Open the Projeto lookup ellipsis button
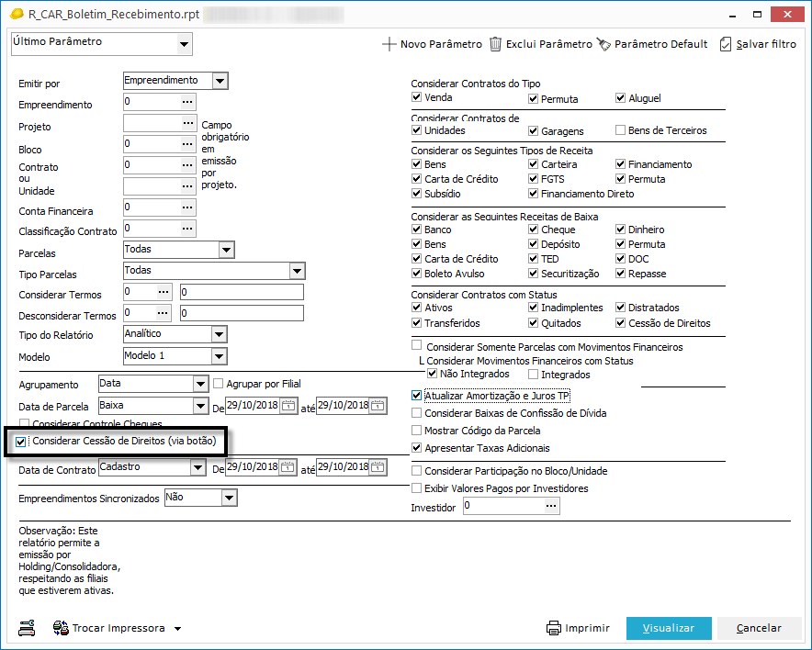The height and width of the screenshot is (650, 812). (x=187, y=123)
